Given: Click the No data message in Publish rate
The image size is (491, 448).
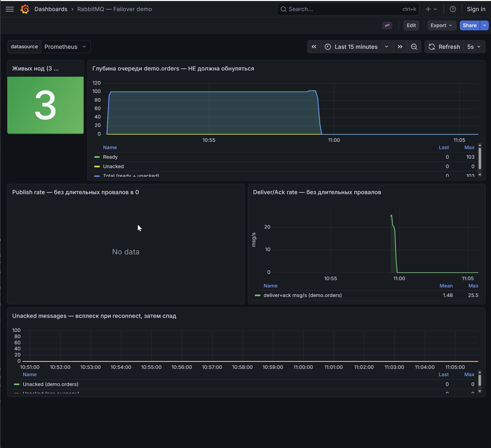Looking at the screenshot, I should pyautogui.click(x=126, y=252).
